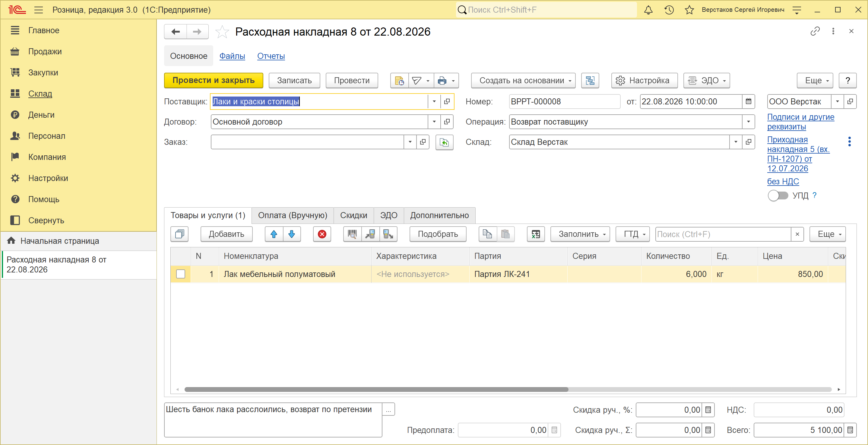Open the Приходная накладная 5 link
The width and height of the screenshot is (868, 445).
point(798,154)
